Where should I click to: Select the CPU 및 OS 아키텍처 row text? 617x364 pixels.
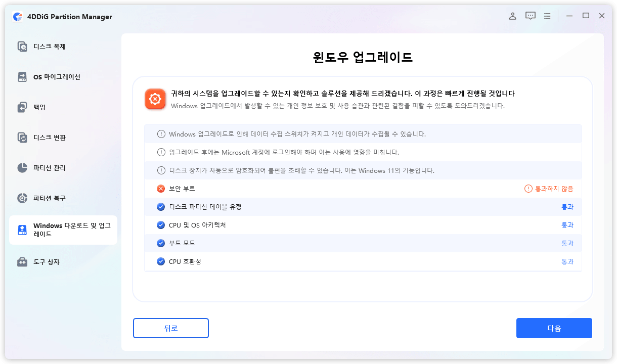(x=197, y=225)
